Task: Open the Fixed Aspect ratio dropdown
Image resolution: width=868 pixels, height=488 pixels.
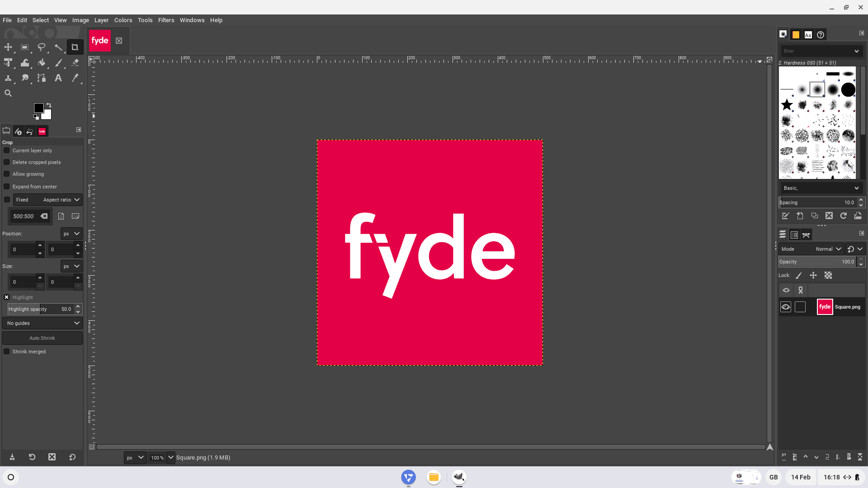Action: pos(48,200)
